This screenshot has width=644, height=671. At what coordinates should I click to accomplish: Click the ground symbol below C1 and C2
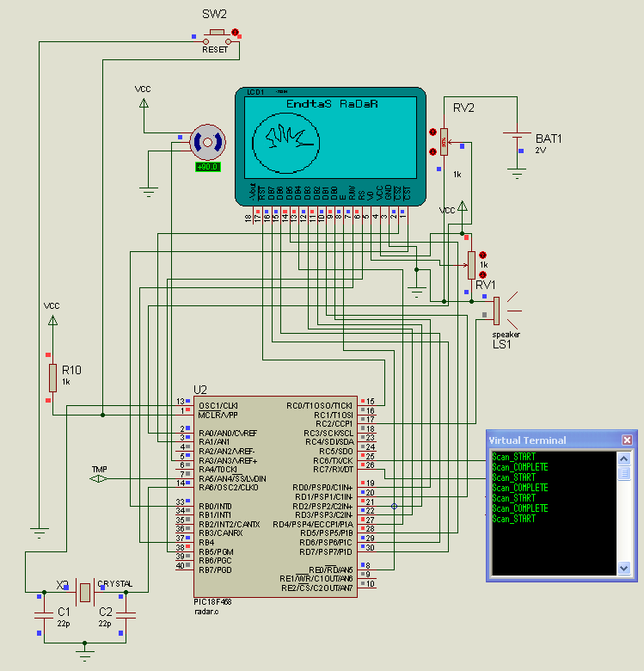[84, 655]
